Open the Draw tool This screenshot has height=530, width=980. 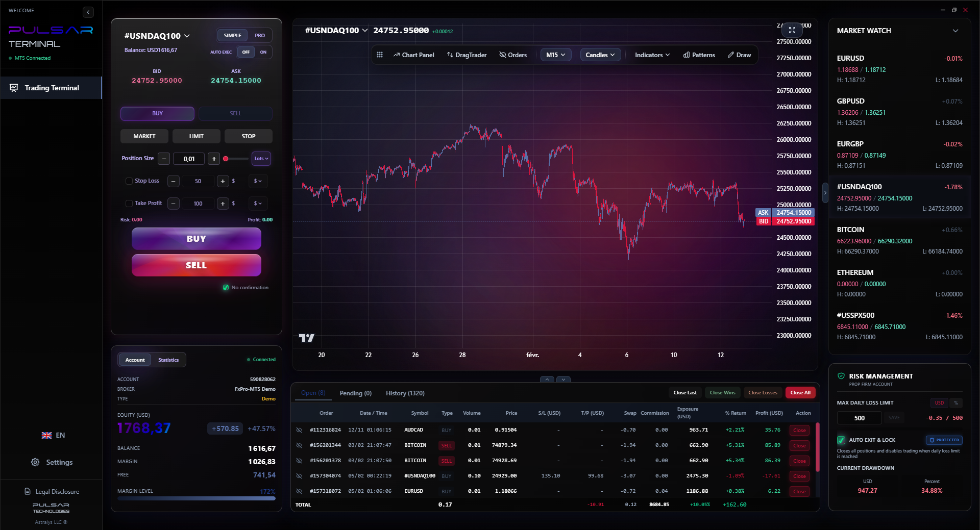pos(739,55)
